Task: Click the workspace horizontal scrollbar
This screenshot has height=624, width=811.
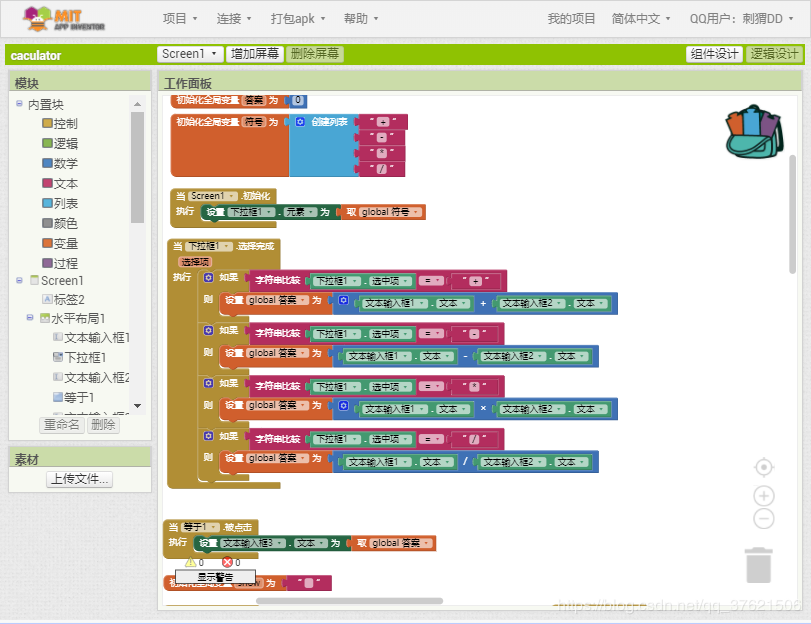Action: (x=348, y=601)
